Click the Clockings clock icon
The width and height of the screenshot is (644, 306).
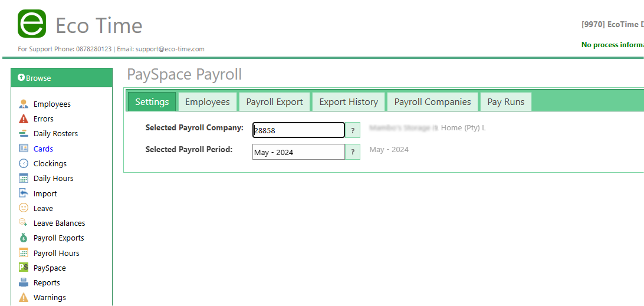[24, 163]
